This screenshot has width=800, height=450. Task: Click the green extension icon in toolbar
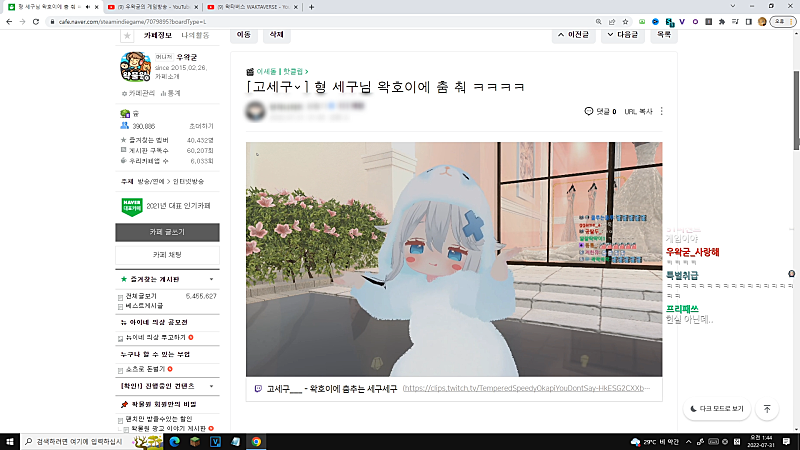tap(642, 22)
